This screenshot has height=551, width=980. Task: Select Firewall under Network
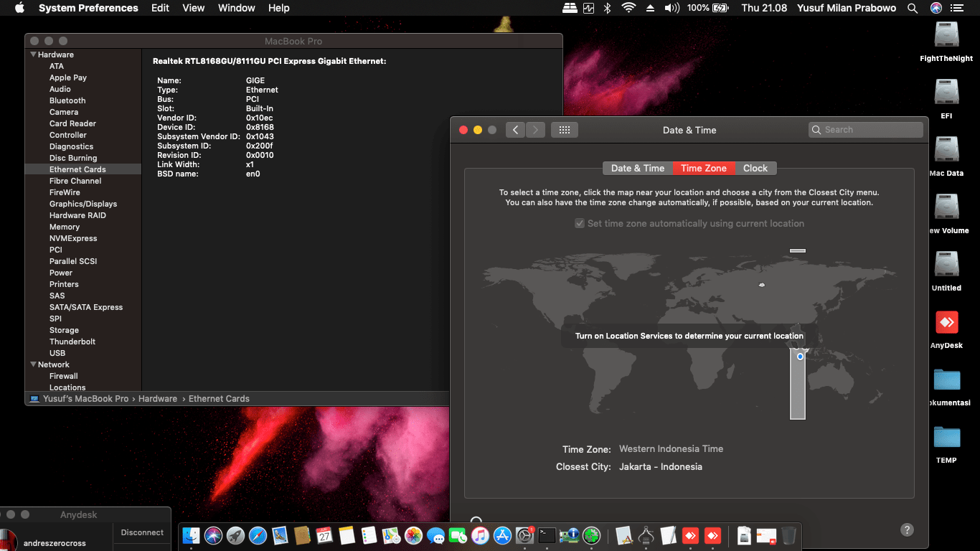[x=64, y=376]
